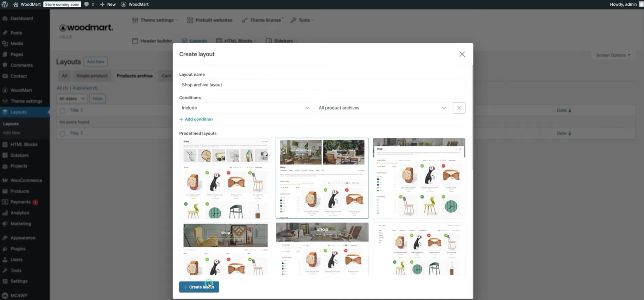Click the Add New submenu link under Layouts

[x=12, y=133]
